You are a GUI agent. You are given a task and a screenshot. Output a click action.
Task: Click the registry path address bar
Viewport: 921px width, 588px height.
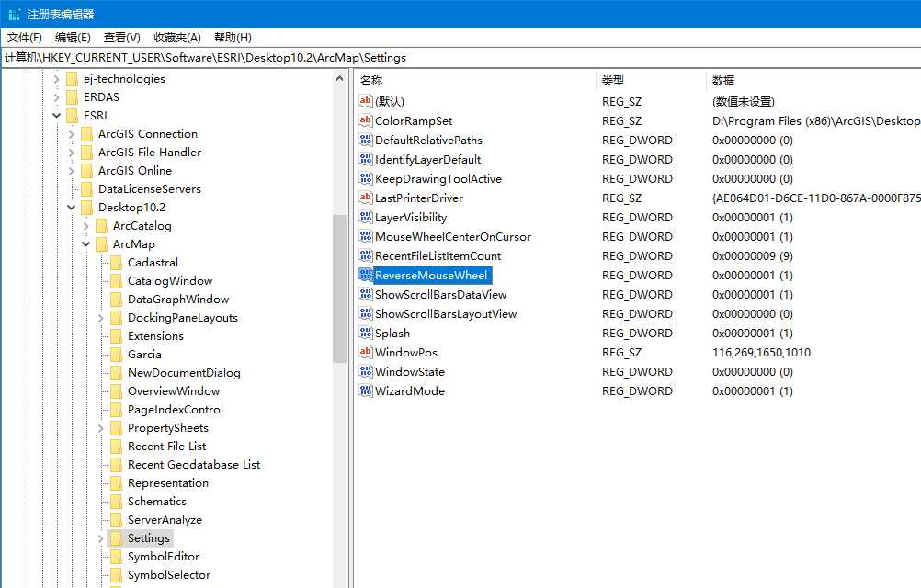point(460,58)
